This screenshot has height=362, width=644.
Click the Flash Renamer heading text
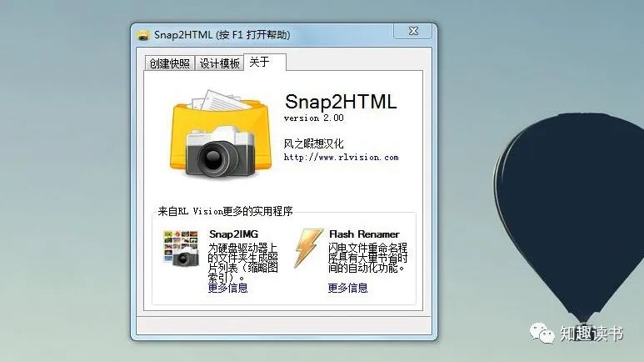coord(364,234)
